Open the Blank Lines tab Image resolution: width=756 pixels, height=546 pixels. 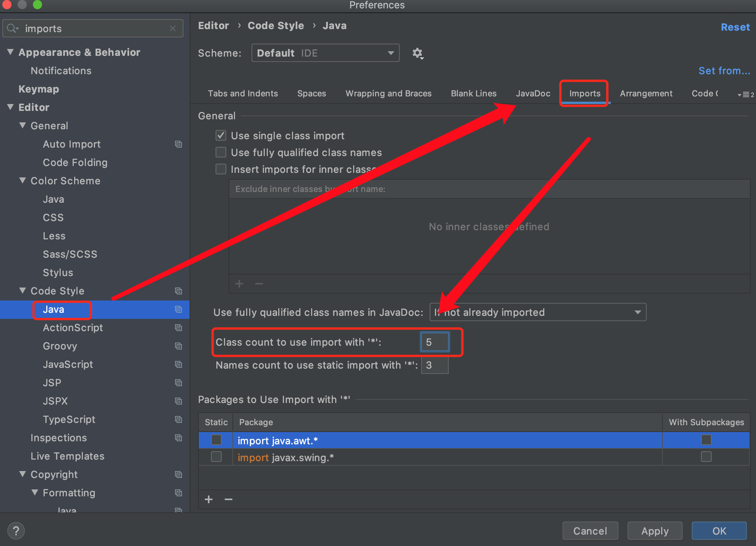[x=474, y=94]
